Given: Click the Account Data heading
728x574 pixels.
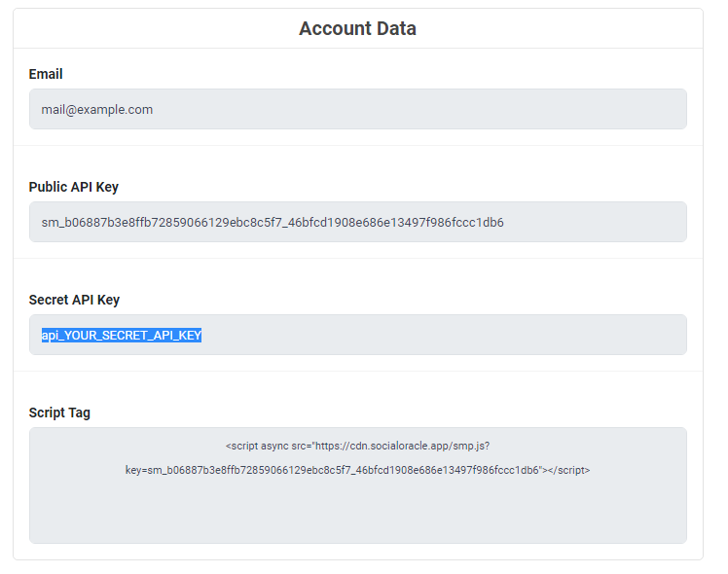Looking at the screenshot, I should point(357,28).
